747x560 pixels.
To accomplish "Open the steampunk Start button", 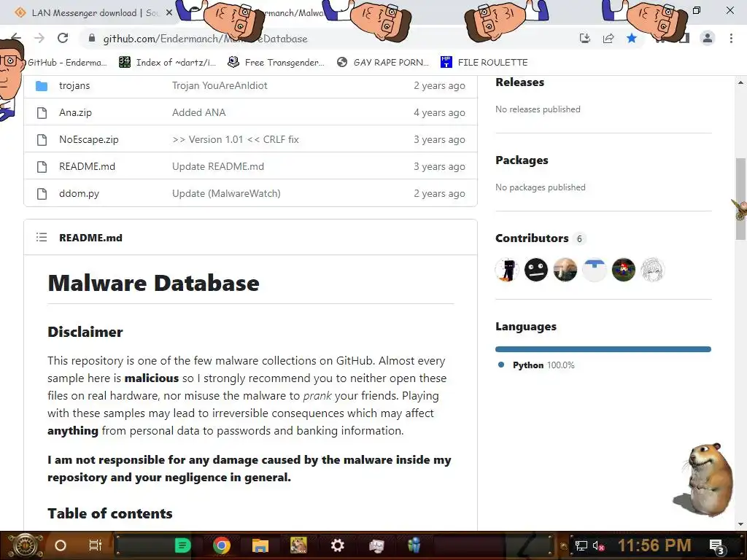I will pos(25,545).
